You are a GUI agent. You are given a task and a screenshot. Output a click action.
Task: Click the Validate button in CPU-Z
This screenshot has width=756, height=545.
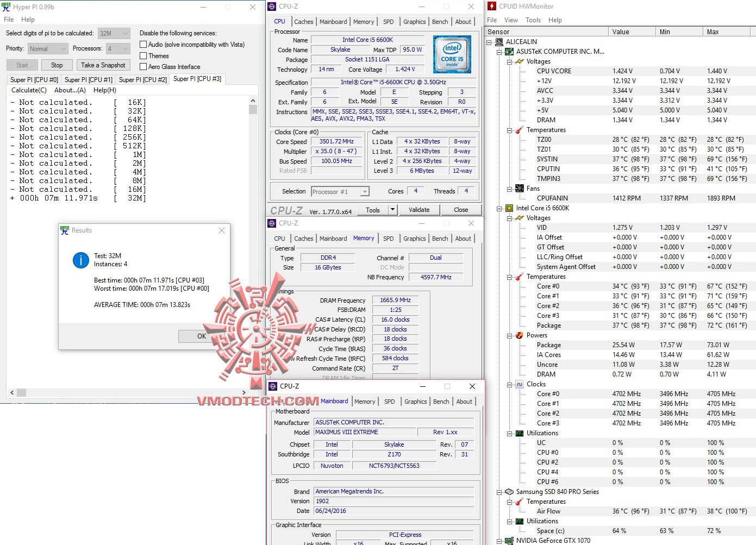tap(419, 210)
